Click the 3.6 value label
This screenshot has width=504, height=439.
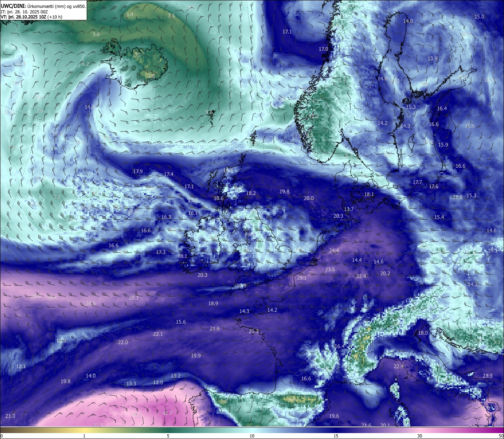coord(96,35)
